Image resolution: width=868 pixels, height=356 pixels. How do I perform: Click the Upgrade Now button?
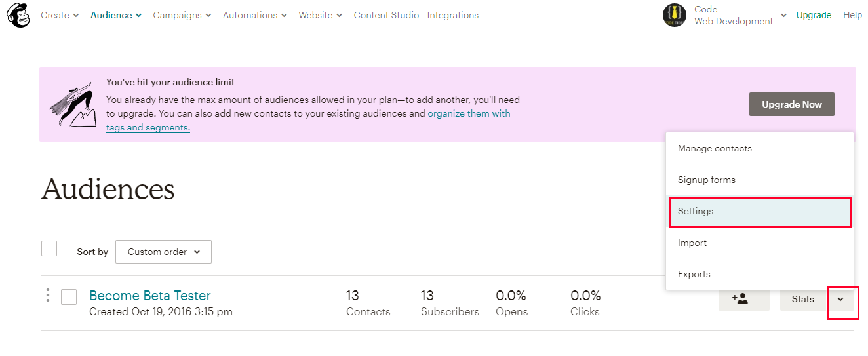point(791,104)
